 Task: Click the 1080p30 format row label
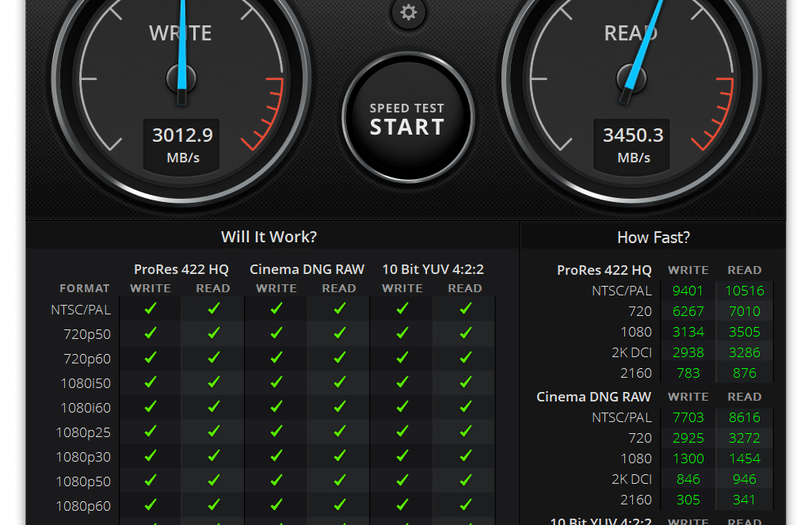tap(83, 457)
